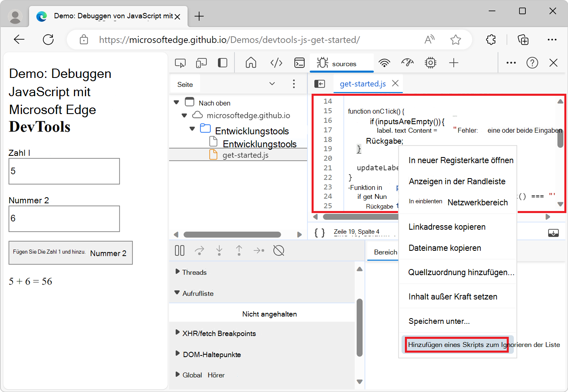568x392 pixels.
Task: Select the inspect element tool
Action: click(x=180, y=63)
